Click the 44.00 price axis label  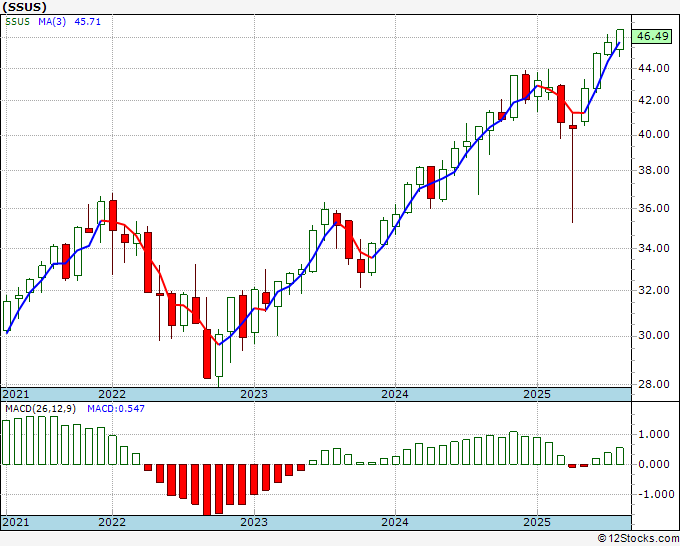coord(654,68)
